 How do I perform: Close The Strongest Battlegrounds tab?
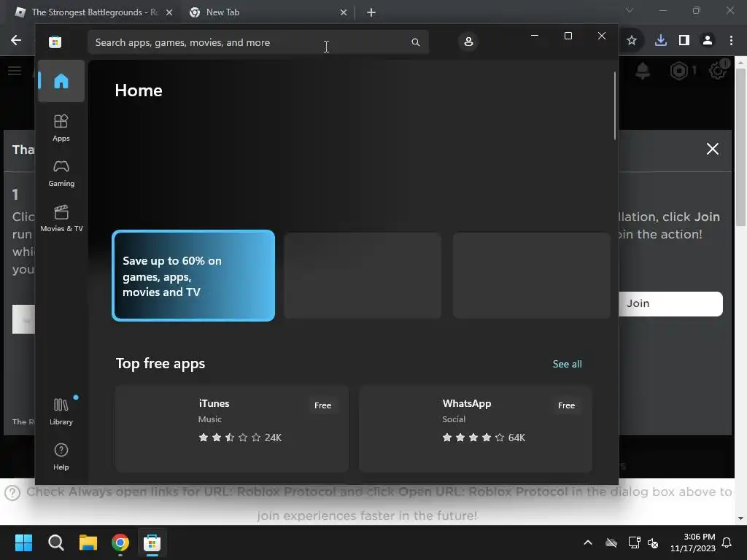(x=169, y=13)
